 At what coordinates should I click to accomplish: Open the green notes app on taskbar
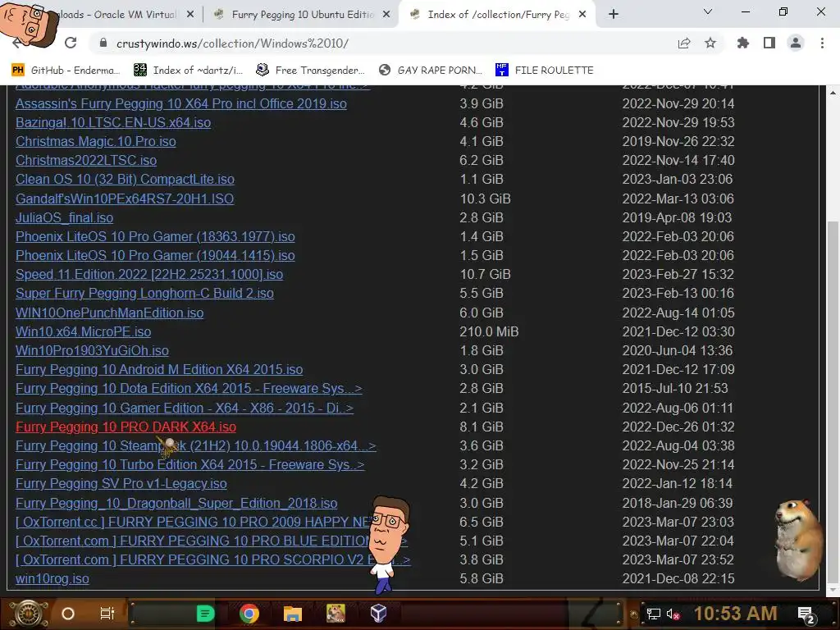[205, 614]
